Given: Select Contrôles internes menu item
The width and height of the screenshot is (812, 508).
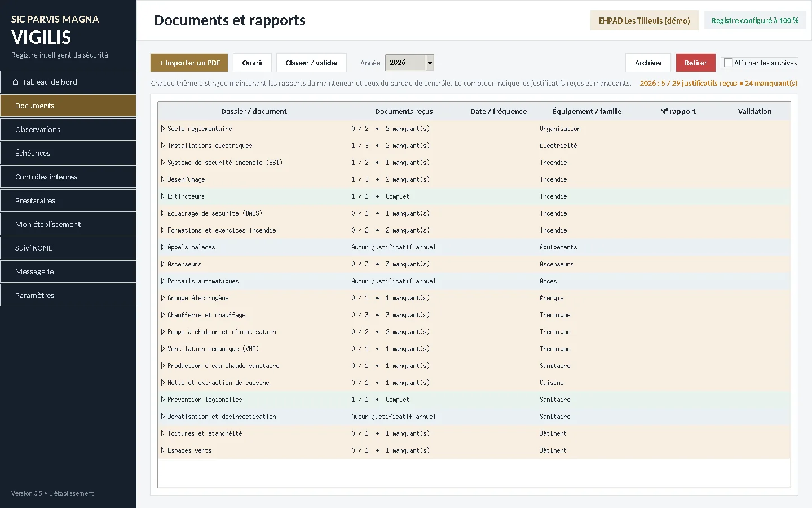Looking at the screenshot, I should [68, 177].
